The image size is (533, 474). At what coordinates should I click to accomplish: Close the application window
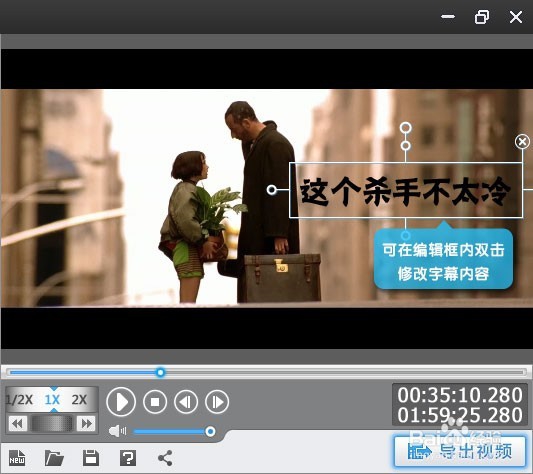pos(516,17)
